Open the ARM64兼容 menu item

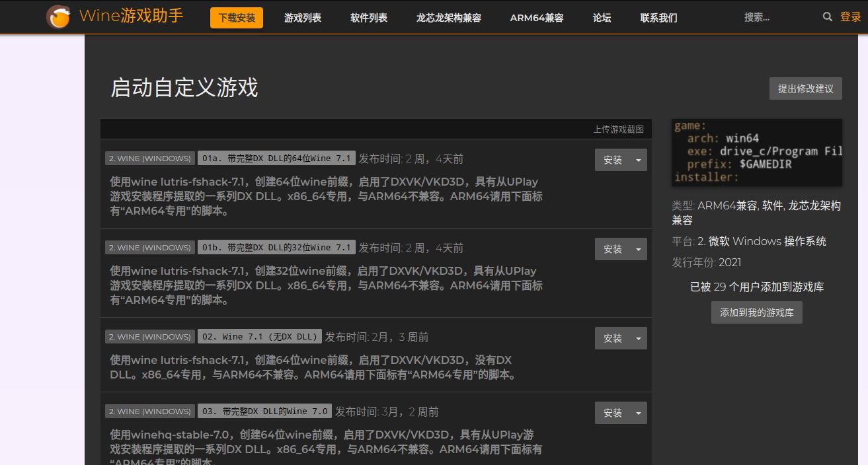tap(537, 18)
